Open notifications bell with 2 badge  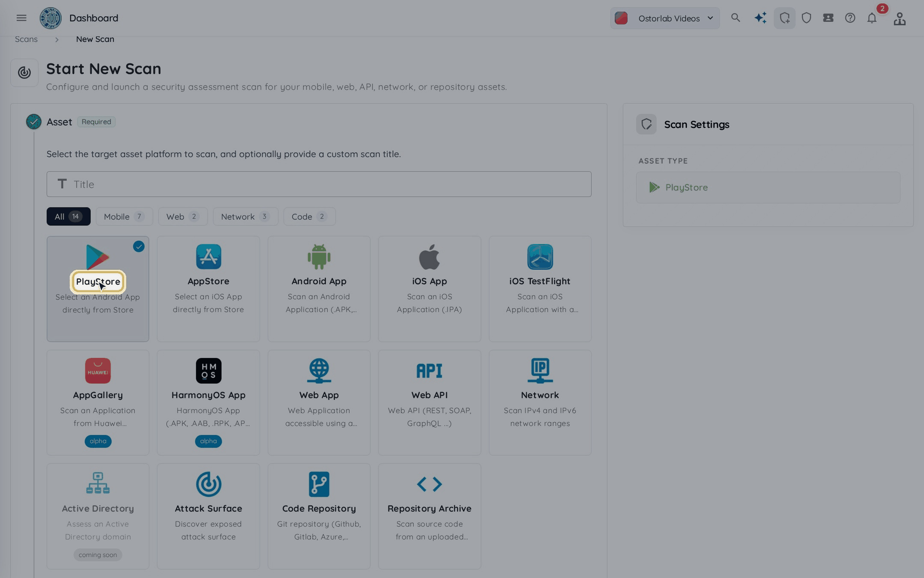pos(872,18)
